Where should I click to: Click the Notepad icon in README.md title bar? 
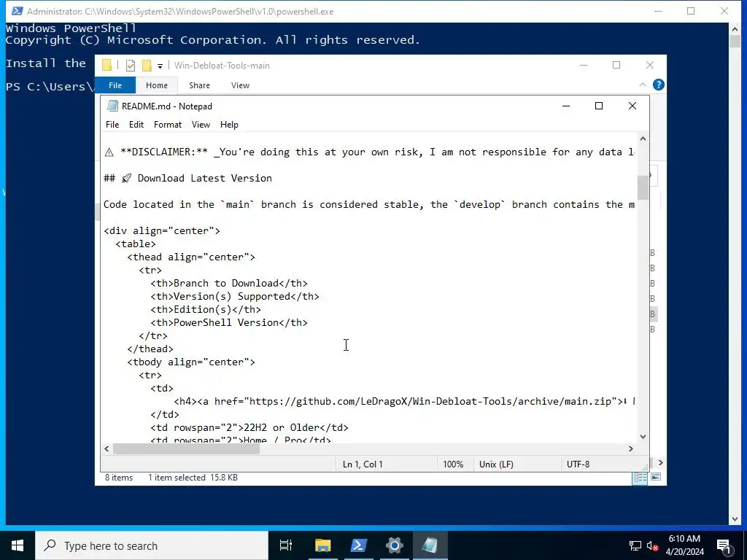coord(112,106)
